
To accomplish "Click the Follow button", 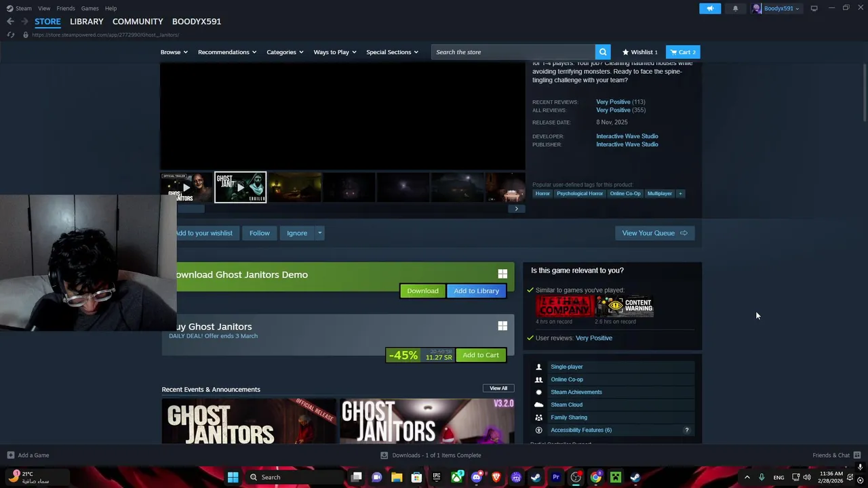I will click(260, 233).
